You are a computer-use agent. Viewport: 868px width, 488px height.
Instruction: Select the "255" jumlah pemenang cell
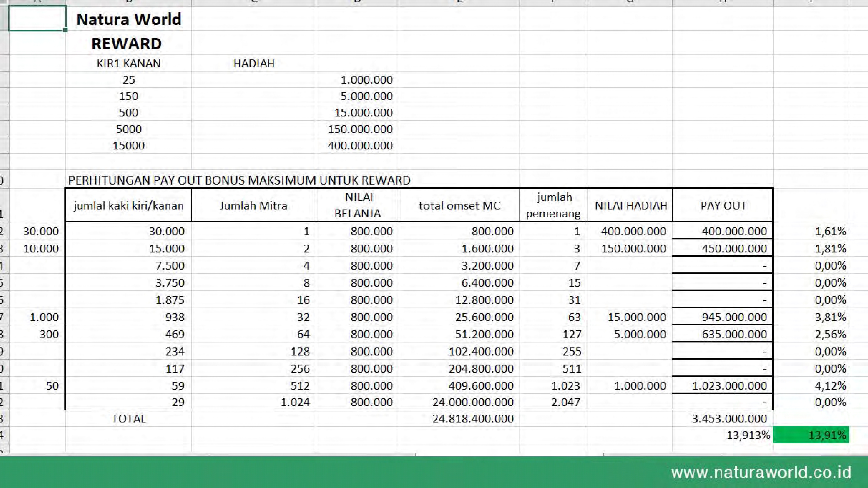(x=553, y=352)
